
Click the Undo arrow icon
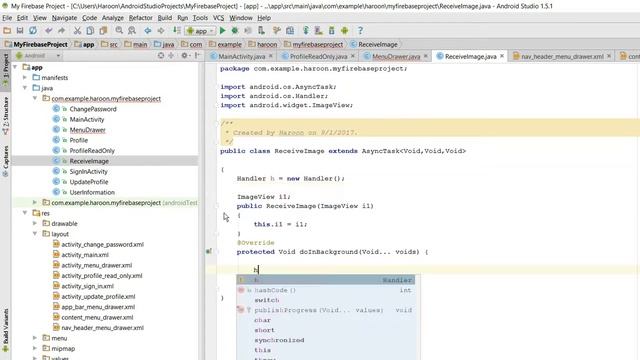click(49, 31)
